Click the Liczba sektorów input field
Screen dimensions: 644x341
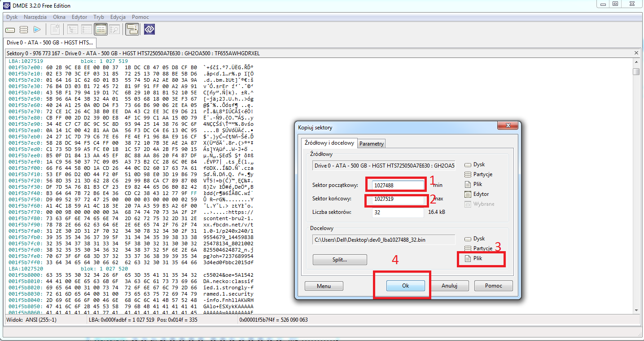coord(398,213)
